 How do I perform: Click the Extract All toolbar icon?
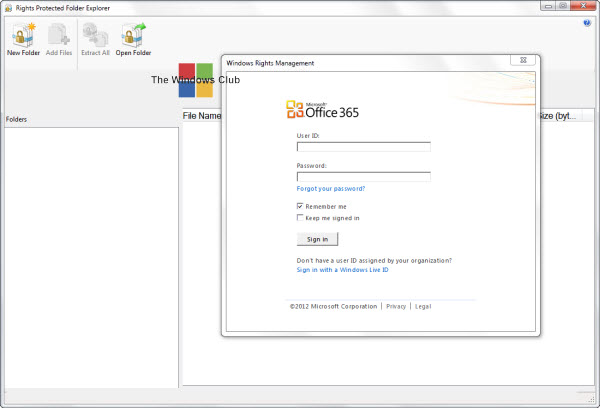95,39
